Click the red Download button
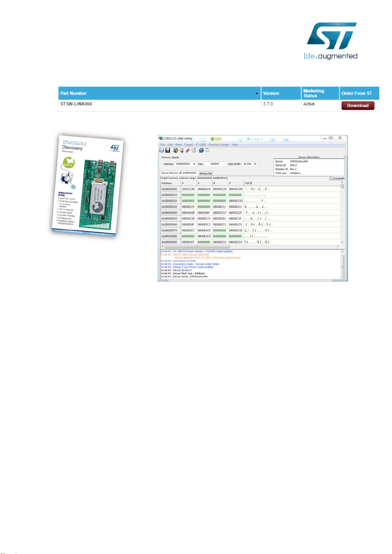The image size is (392, 554). tap(358, 106)
